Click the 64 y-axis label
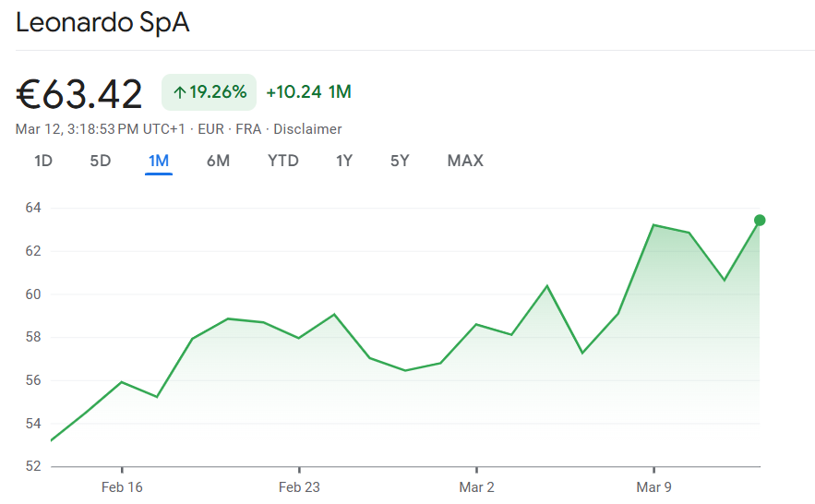Screen dimensions: 815x504 33,208
